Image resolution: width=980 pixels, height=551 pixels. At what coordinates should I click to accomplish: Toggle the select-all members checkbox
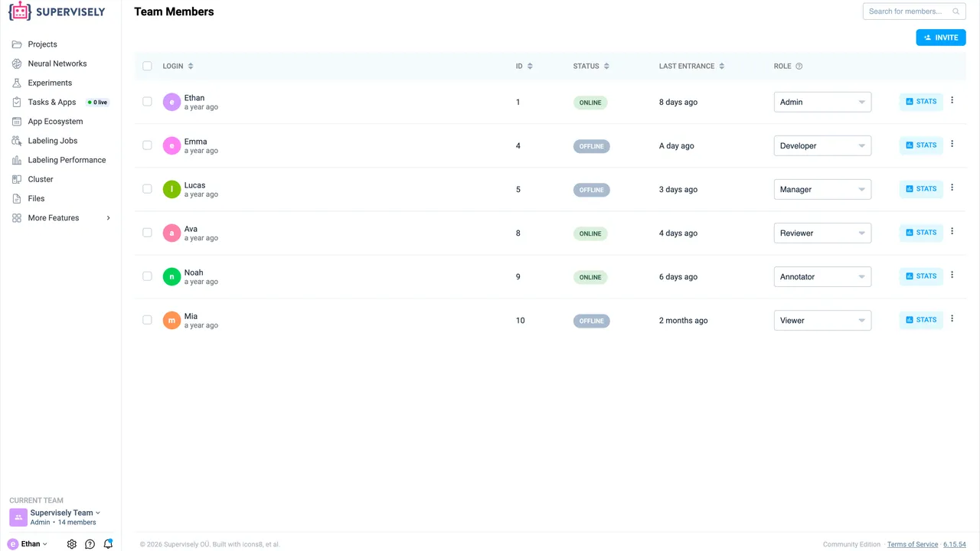(147, 67)
